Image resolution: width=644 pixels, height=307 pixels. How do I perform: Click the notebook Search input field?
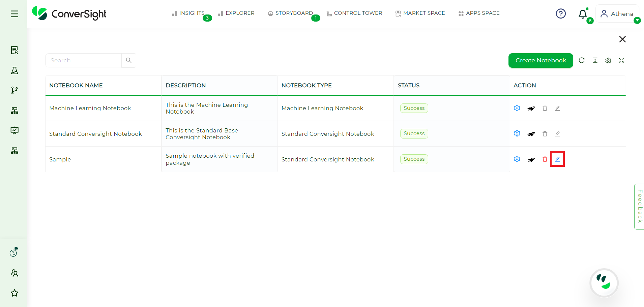pyautogui.click(x=83, y=60)
